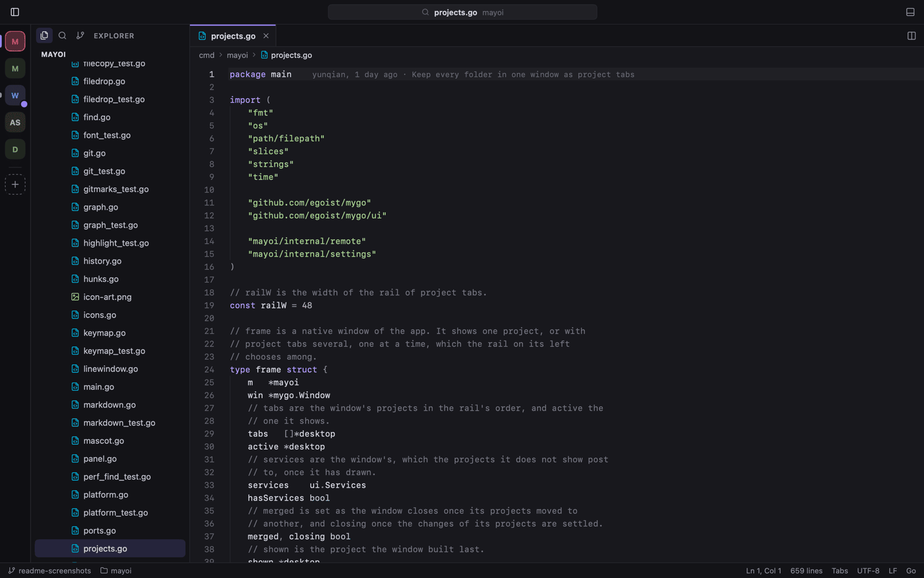Open mascot.go in the explorer
This screenshot has width=924, height=578.
point(110,441)
